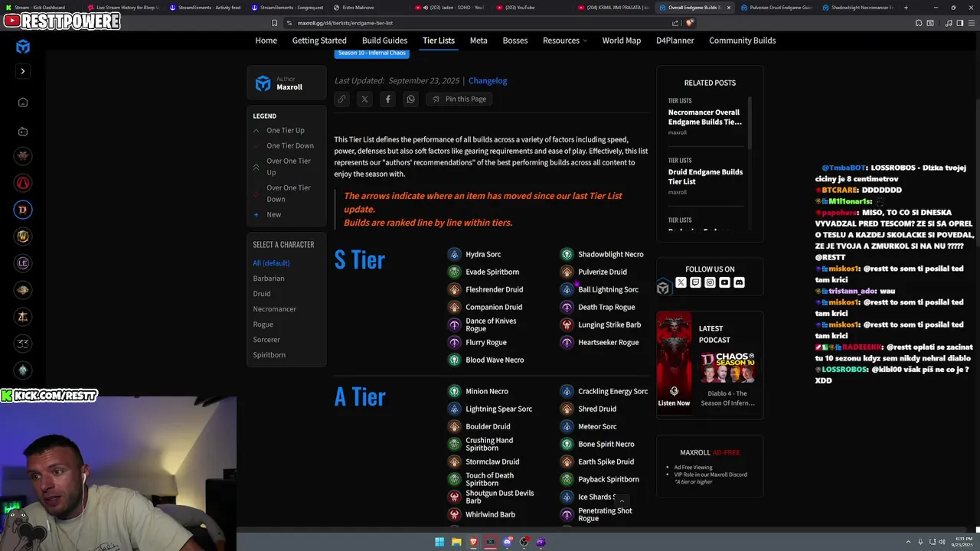Image resolution: width=980 pixels, height=551 pixels.
Task: Open Pulverize Druid build
Action: click(x=594, y=272)
